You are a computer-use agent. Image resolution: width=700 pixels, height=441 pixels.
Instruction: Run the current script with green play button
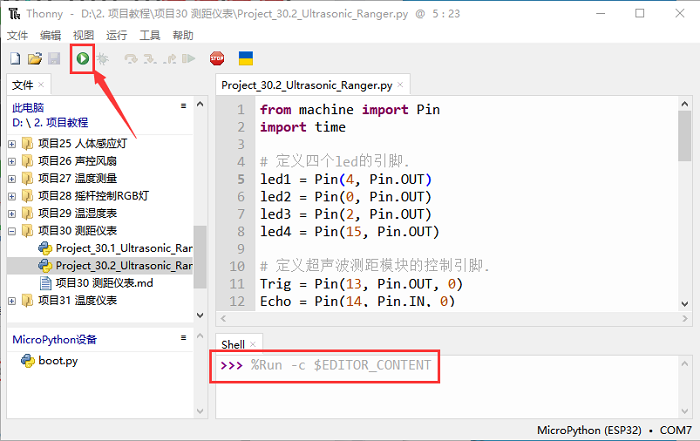click(82, 59)
